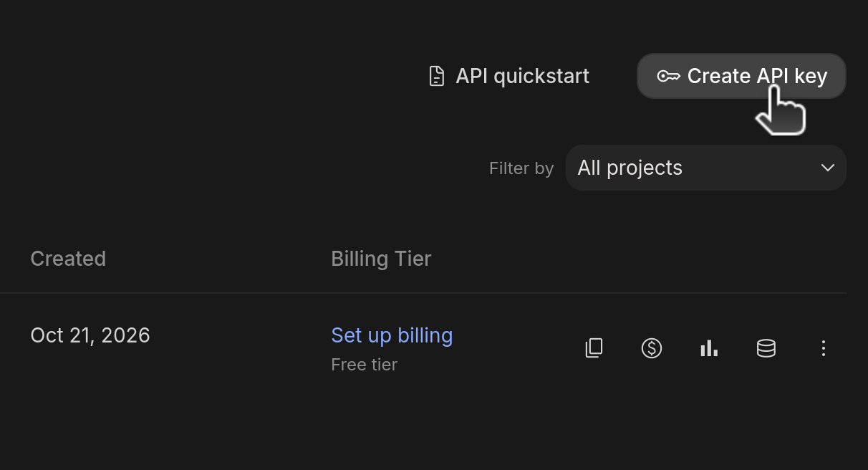This screenshot has width=868, height=470.
Task: Select the Oct 21, 2026 date cell
Action: click(90, 335)
